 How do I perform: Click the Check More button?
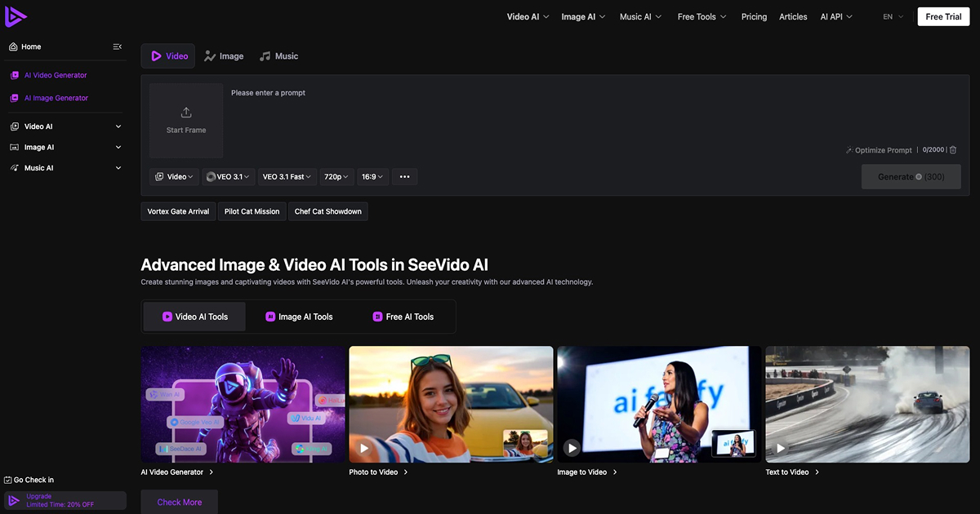pos(180,502)
